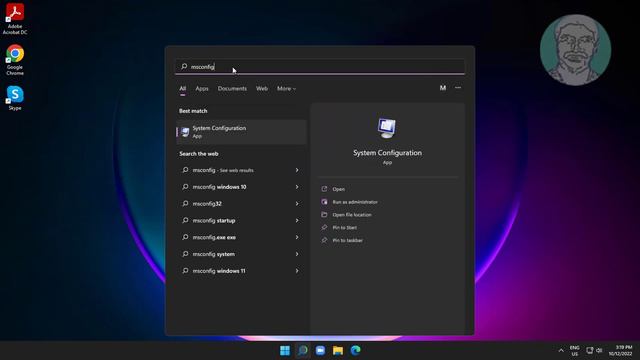Choose Pin to taskbar
640x360 pixels.
coord(347,240)
